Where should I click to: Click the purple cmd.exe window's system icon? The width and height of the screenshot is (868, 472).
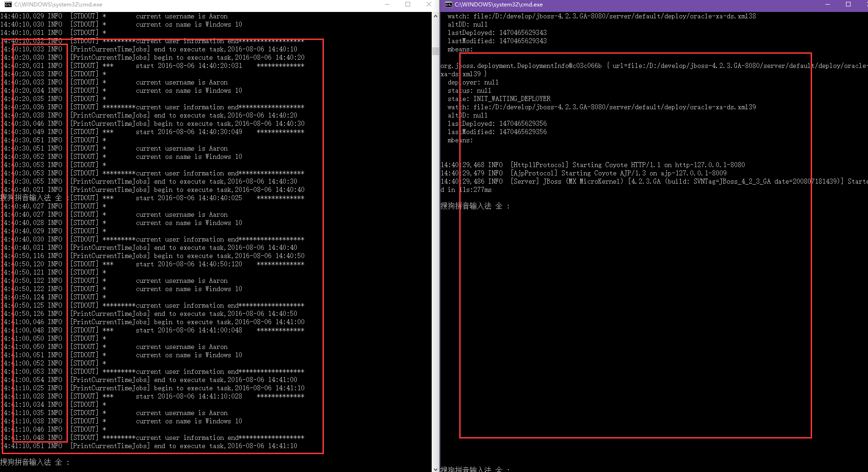pyautogui.click(x=448, y=5)
